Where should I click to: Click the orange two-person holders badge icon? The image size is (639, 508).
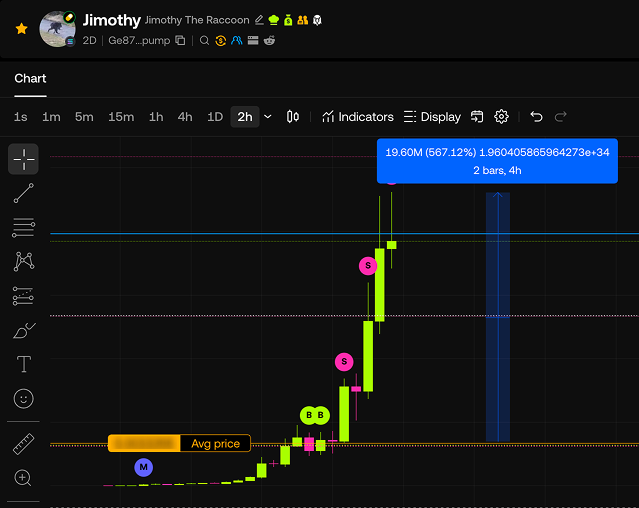(x=302, y=20)
